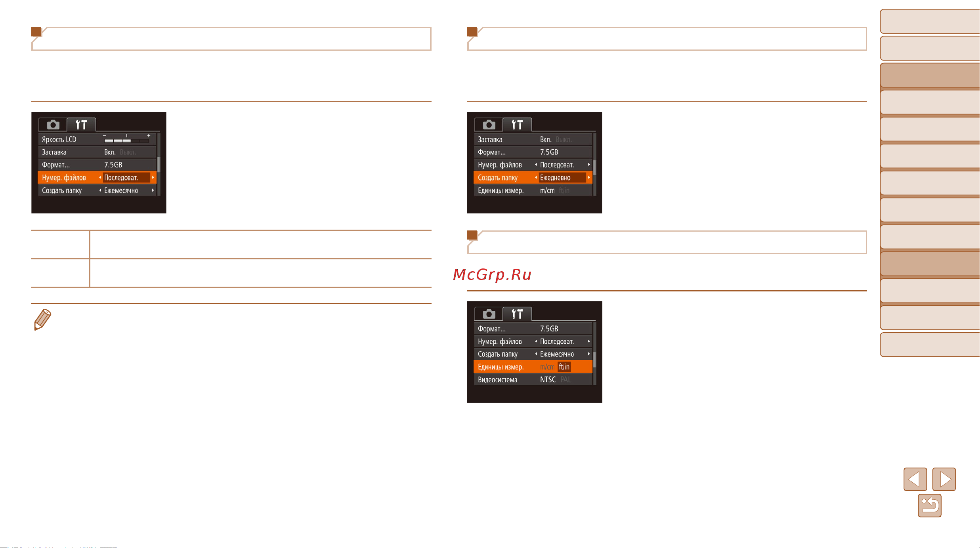Click Нумер. файлов row in Видеосистема menu
This screenshot has width=980, height=548.
coord(533,341)
